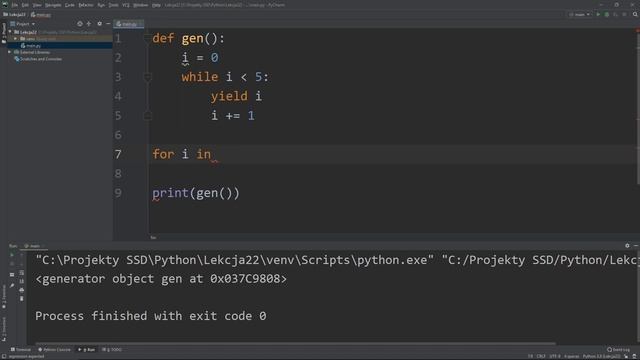Clear console output with trash icon
The height and width of the screenshot is (360, 640).
22,299
